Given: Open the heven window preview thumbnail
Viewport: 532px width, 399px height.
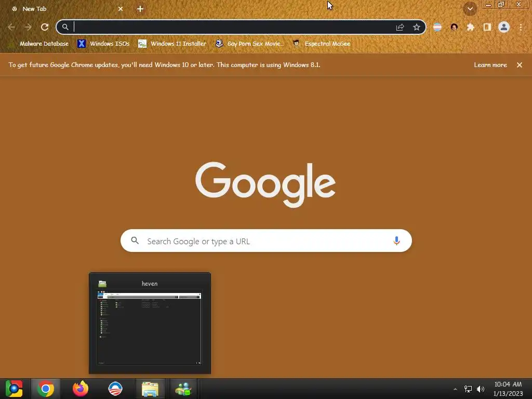Looking at the screenshot, I should (150, 323).
